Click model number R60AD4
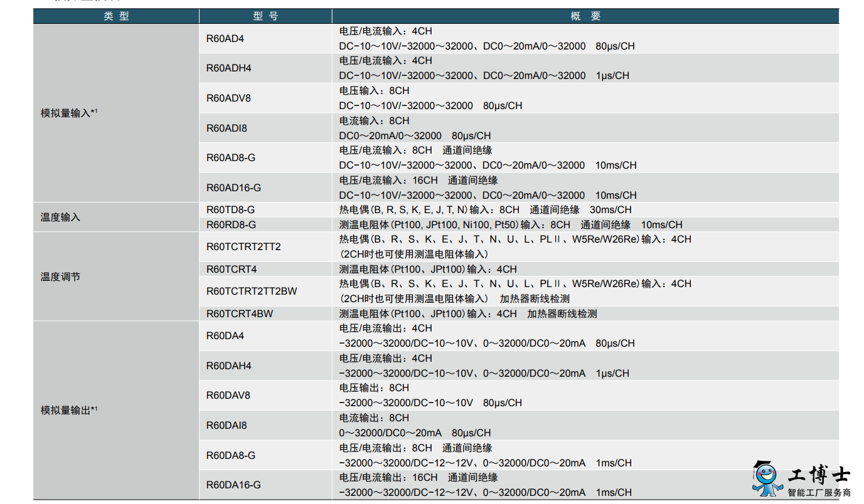864x504 pixels. pos(225,39)
